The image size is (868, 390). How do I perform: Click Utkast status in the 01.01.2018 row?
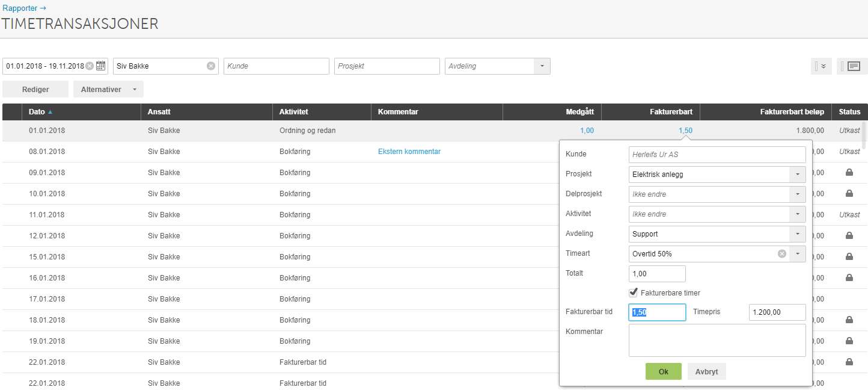(x=849, y=131)
